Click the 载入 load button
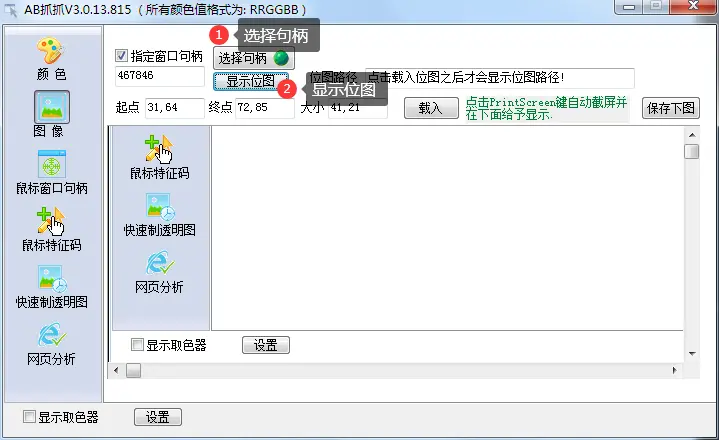 (431, 108)
